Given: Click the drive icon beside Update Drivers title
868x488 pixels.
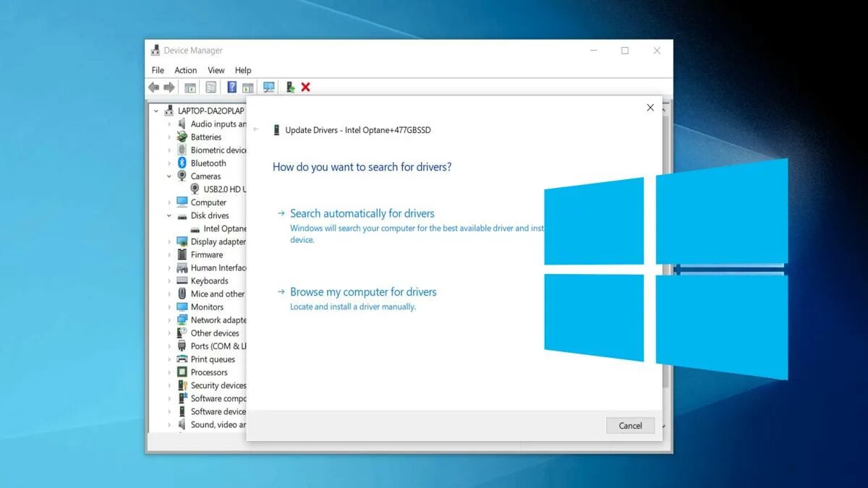Looking at the screenshot, I should pos(276,130).
